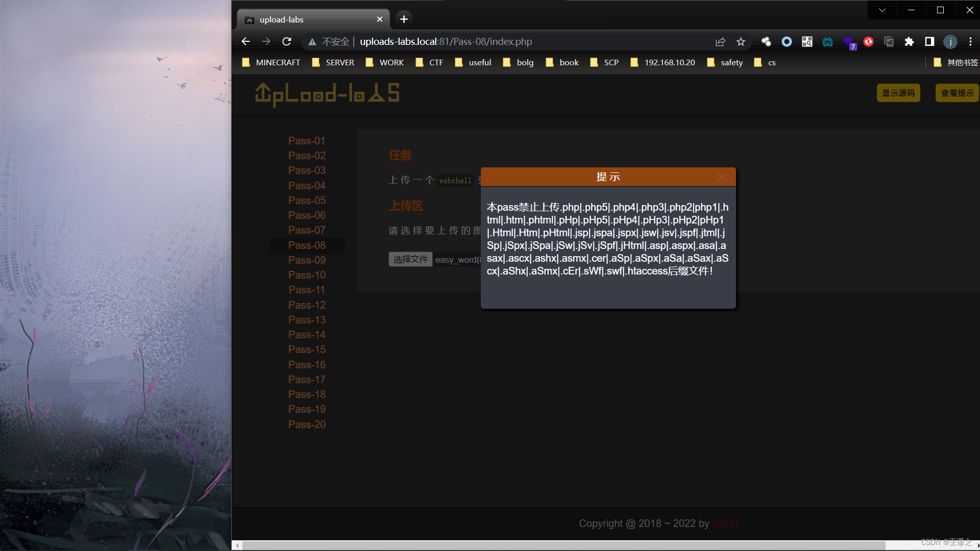The height and width of the screenshot is (551, 980).
Task: Click the UpLoad-labs logo
Action: pyautogui.click(x=327, y=94)
